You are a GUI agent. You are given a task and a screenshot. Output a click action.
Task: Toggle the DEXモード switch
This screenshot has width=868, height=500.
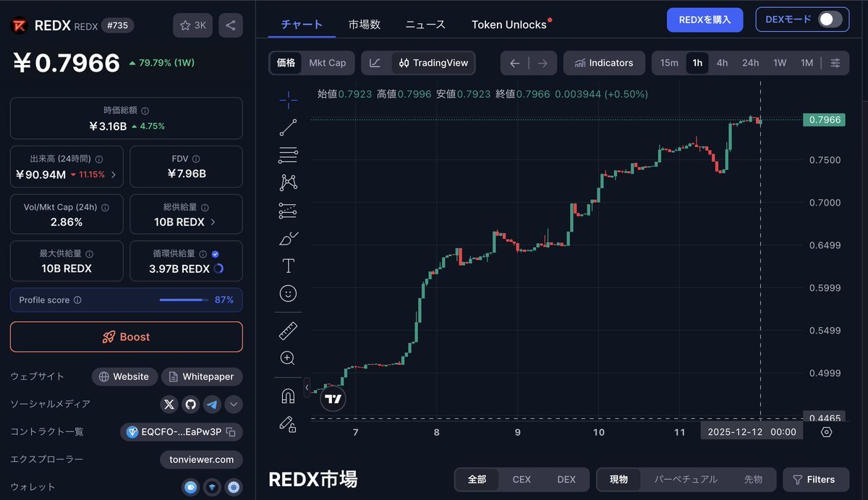click(830, 20)
